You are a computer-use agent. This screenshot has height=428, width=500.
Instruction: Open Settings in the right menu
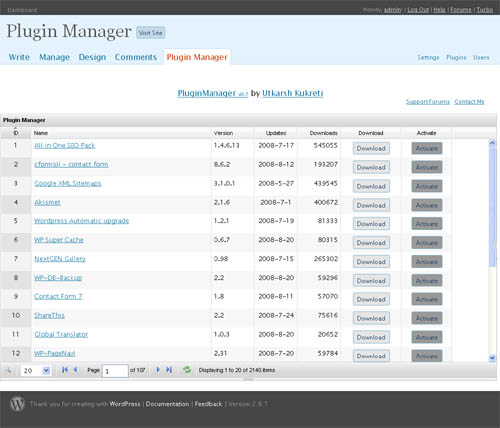[x=428, y=57]
